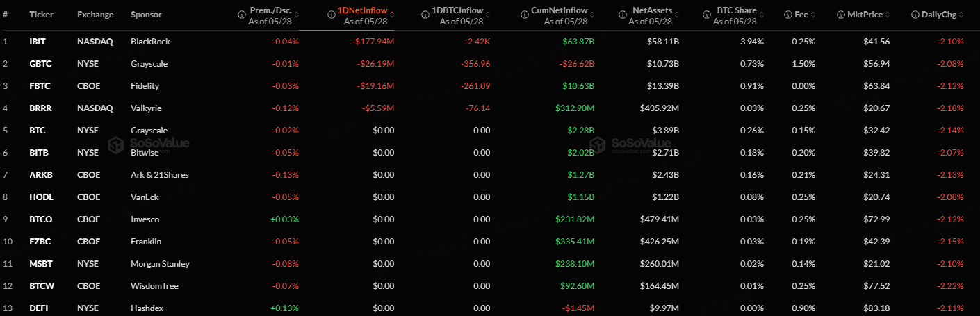The height and width of the screenshot is (316, 980).
Task: Select Invesco sponsor cell
Action: point(145,219)
